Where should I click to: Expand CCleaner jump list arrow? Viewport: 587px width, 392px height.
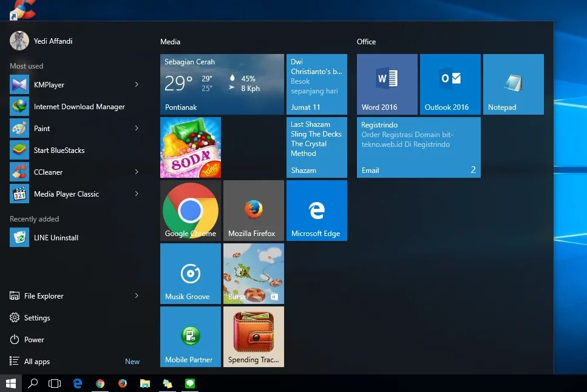tap(137, 172)
